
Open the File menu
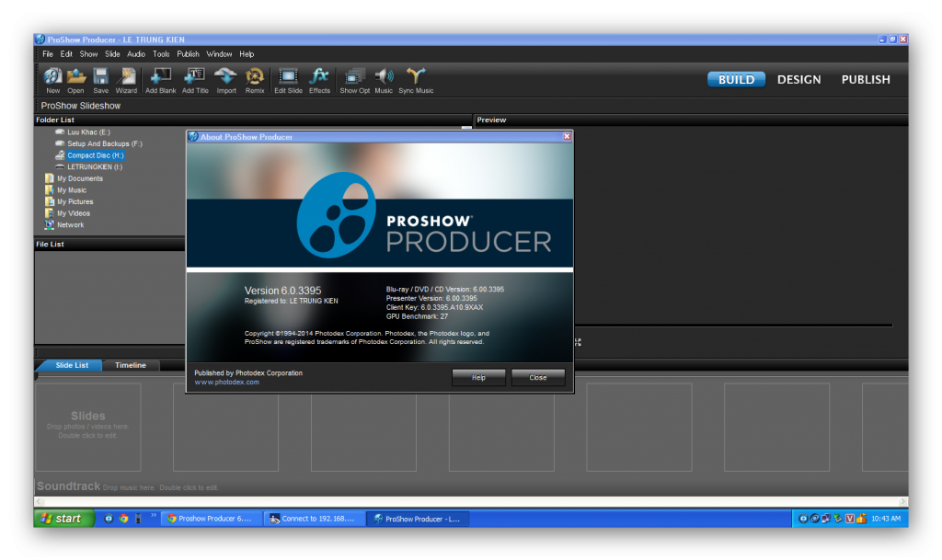[48, 54]
